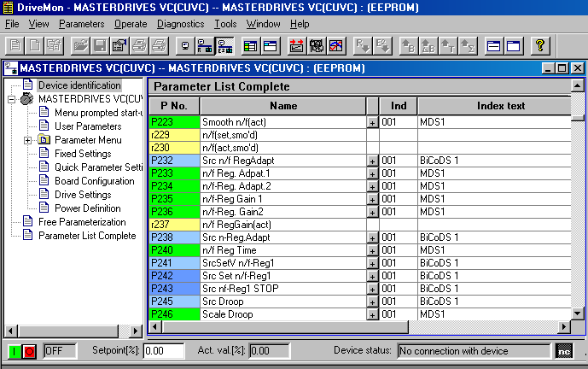Open the File menu

pyautogui.click(x=12, y=24)
